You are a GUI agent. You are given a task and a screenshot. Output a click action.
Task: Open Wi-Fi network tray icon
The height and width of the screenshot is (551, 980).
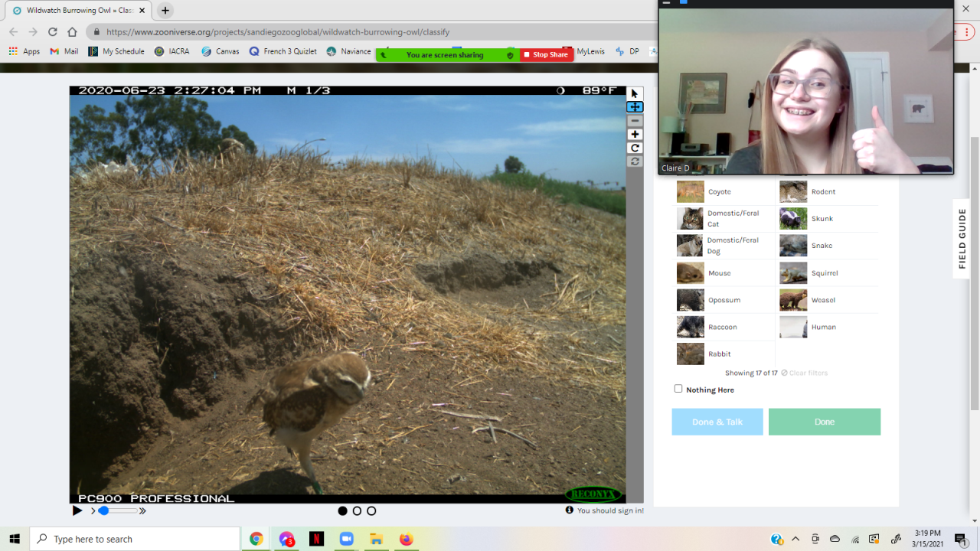(x=855, y=539)
